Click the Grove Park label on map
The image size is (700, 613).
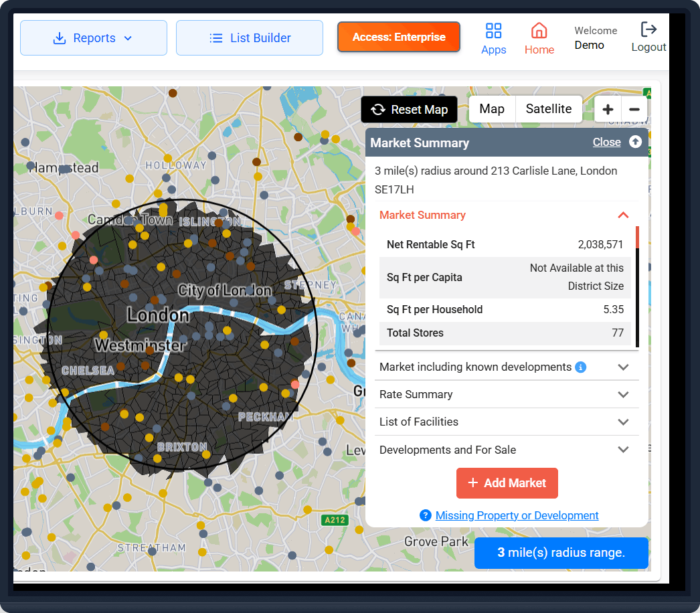pos(436,541)
